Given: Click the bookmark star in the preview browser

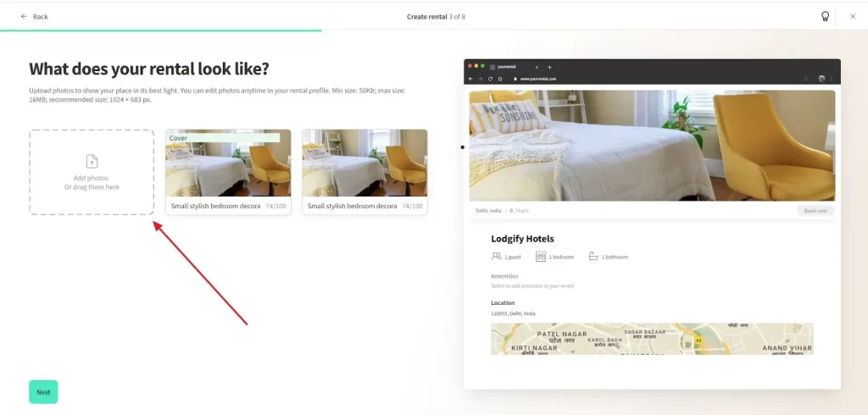Looking at the screenshot, I should (x=804, y=79).
